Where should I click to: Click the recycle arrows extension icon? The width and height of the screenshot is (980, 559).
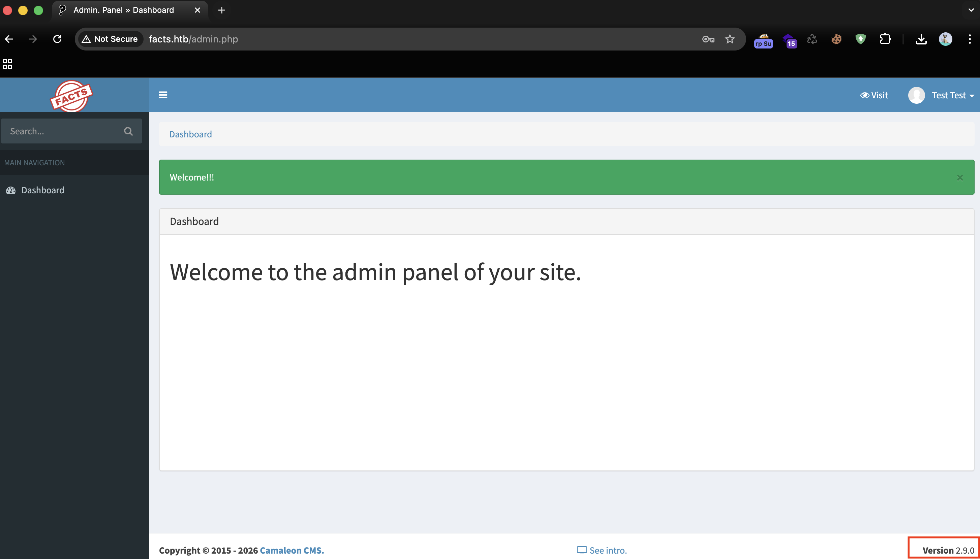812,39
